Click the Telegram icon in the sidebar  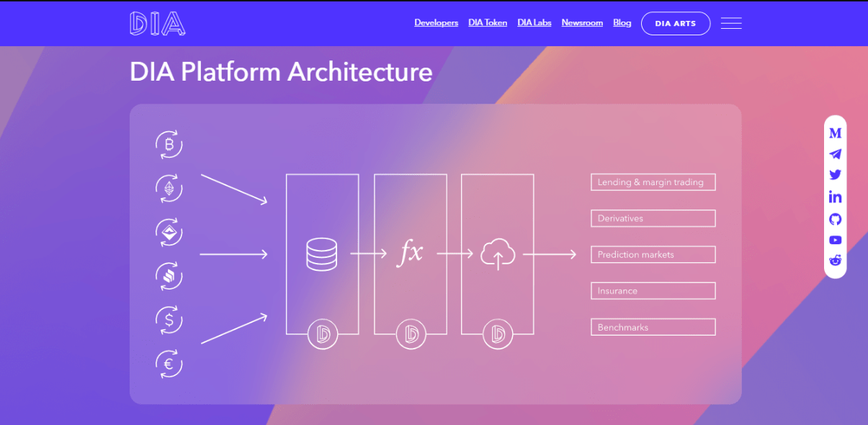tap(835, 153)
